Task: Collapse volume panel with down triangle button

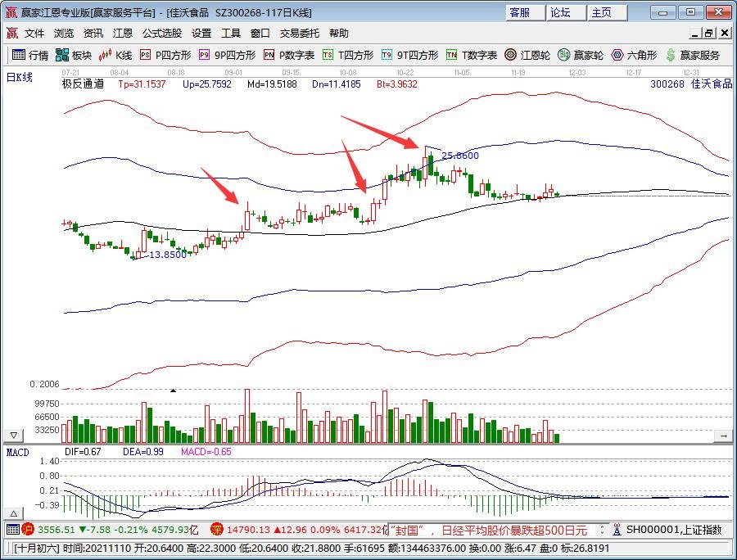Action: tap(14, 436)
